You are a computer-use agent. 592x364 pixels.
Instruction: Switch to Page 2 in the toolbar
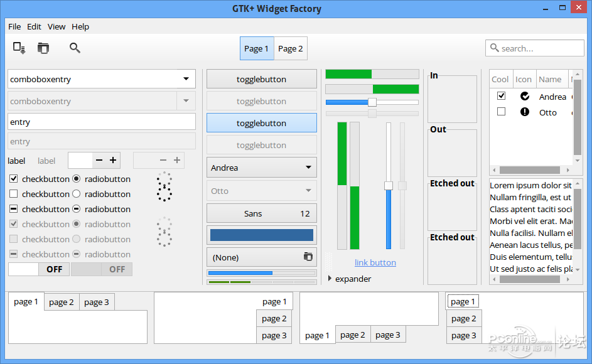(x=290, y=48)
